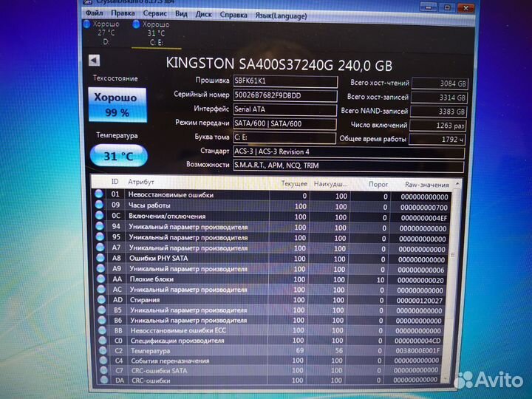Select the Невосстановимые ошибки attribute row
Screen dimensions: 532x399
click(x=271, y=195)
